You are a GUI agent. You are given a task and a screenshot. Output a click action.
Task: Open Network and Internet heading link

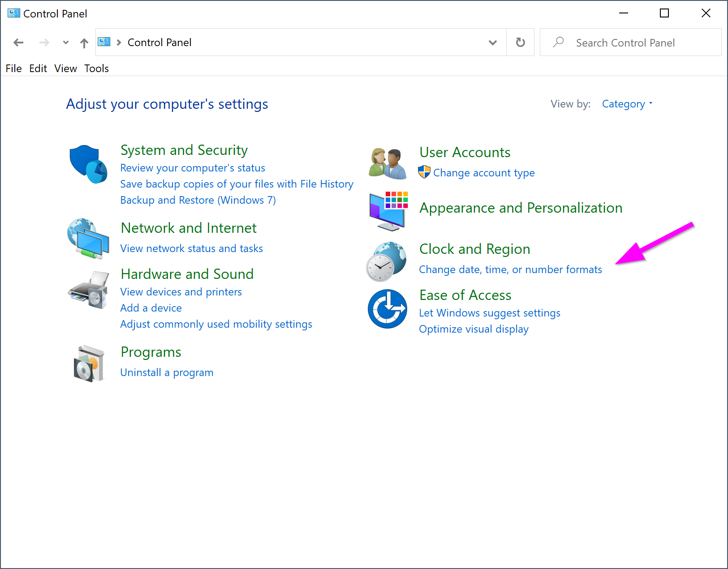coord(189,228)
